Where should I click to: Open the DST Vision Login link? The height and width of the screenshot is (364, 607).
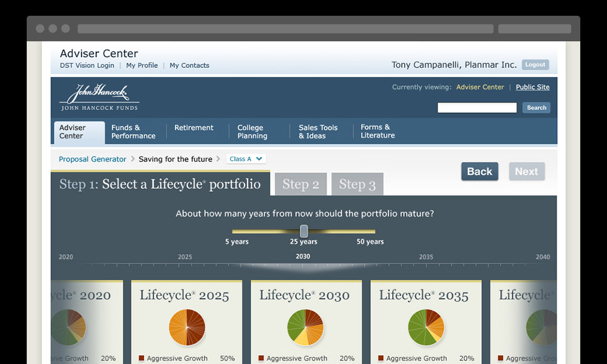tap(87, 66)
